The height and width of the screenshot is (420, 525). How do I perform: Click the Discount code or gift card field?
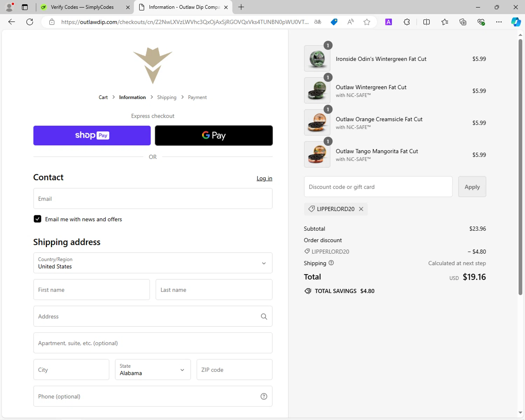tap(378, 187)
